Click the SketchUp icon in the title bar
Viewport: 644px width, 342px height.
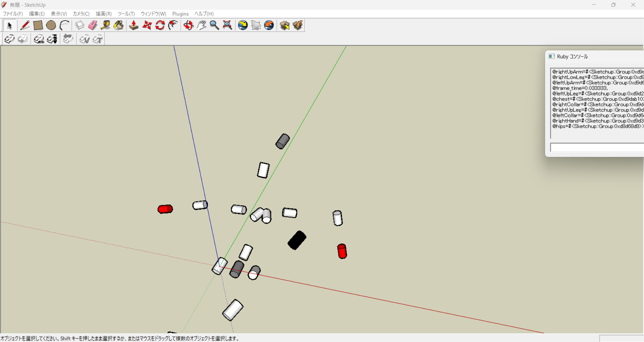(4, 5)
